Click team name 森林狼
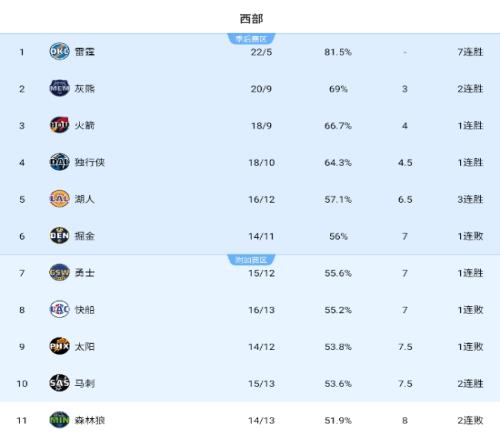Image resolution: width=500 pixels, height=440 pixels. pos(90,420)
